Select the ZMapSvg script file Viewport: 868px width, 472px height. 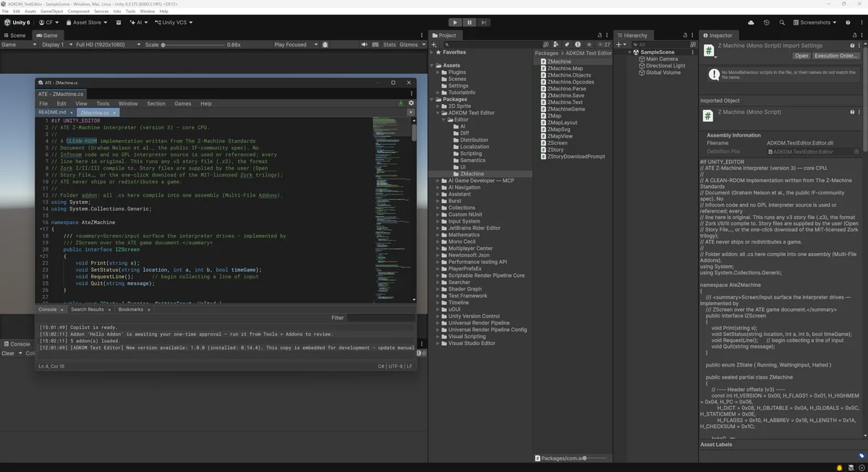click(x=558, y=129)
